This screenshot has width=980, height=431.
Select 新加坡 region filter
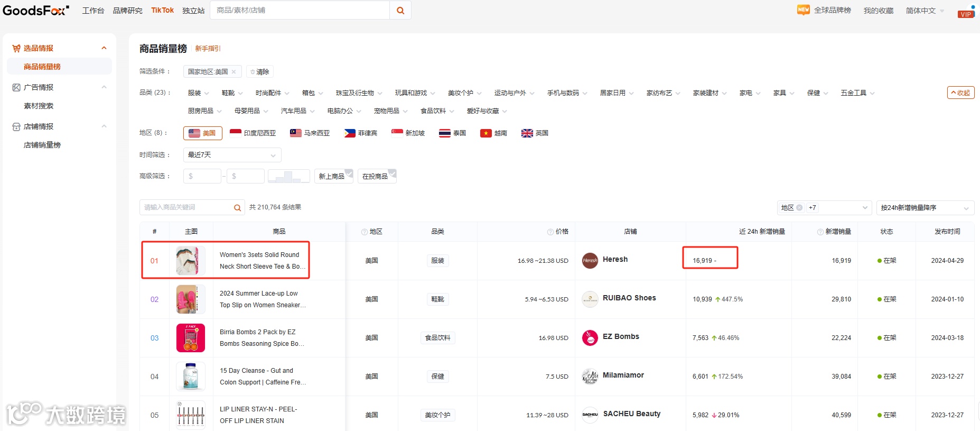[408, 133]
